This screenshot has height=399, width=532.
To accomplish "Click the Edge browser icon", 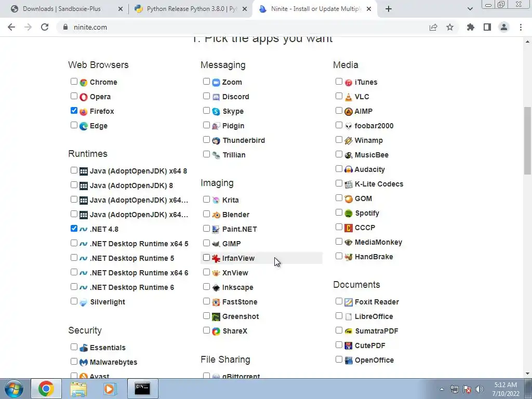I will pyautogui.click(x=84, y=126).
